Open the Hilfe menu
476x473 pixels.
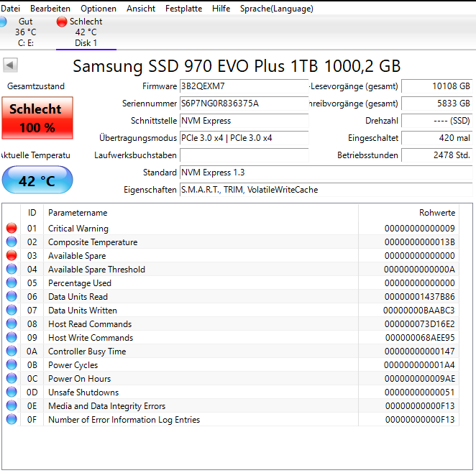(x=221, y=9)
